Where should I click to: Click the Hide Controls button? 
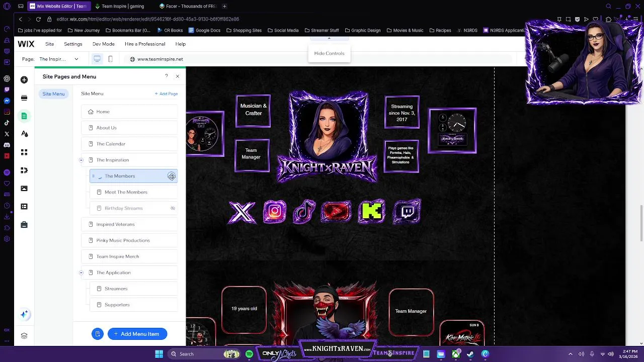[x=329, y=53]
